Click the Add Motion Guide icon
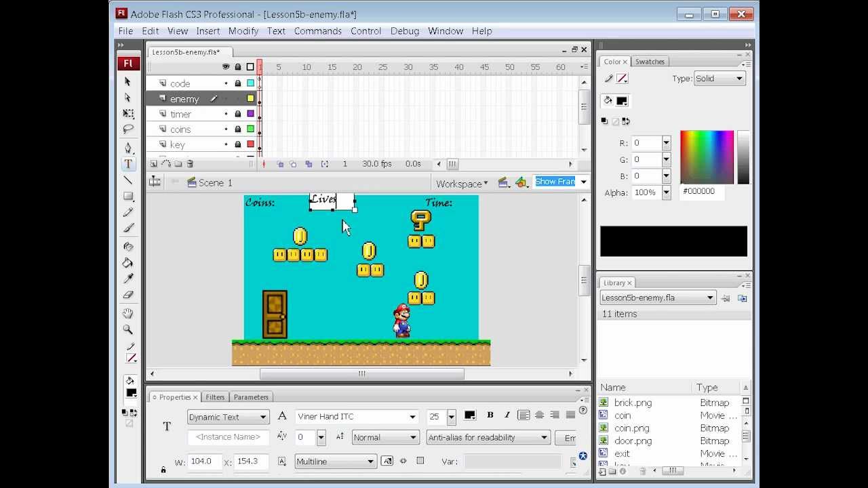 point(166,164)
